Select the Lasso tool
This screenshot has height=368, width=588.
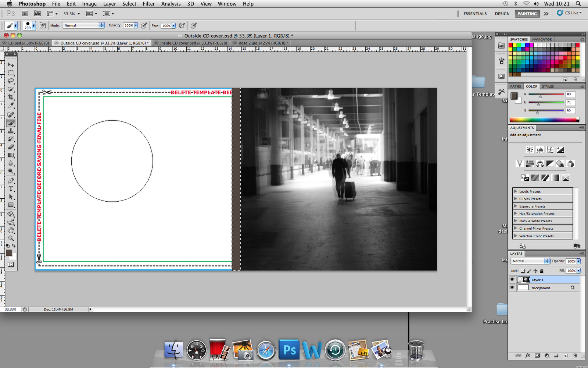coord(11,81)
